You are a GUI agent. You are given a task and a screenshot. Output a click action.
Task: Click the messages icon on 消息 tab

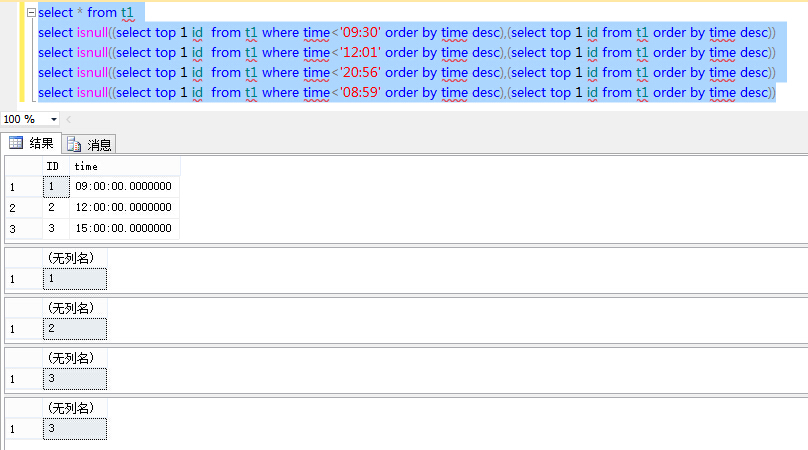coord(74,145)
